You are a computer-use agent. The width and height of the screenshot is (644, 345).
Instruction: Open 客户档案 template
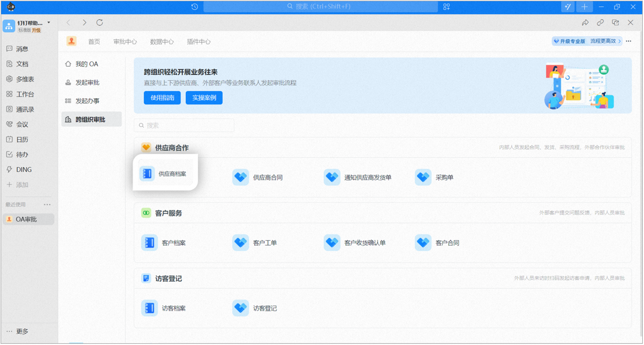click(164, 243)
